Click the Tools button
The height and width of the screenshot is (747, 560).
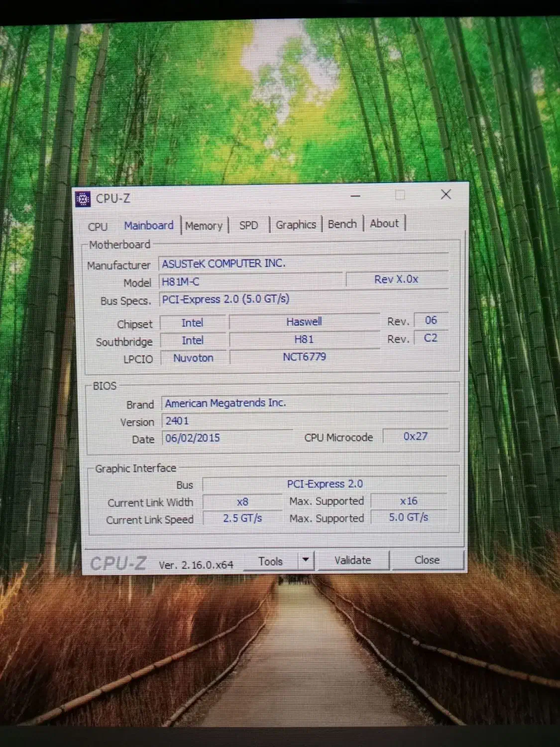point(270,561)
